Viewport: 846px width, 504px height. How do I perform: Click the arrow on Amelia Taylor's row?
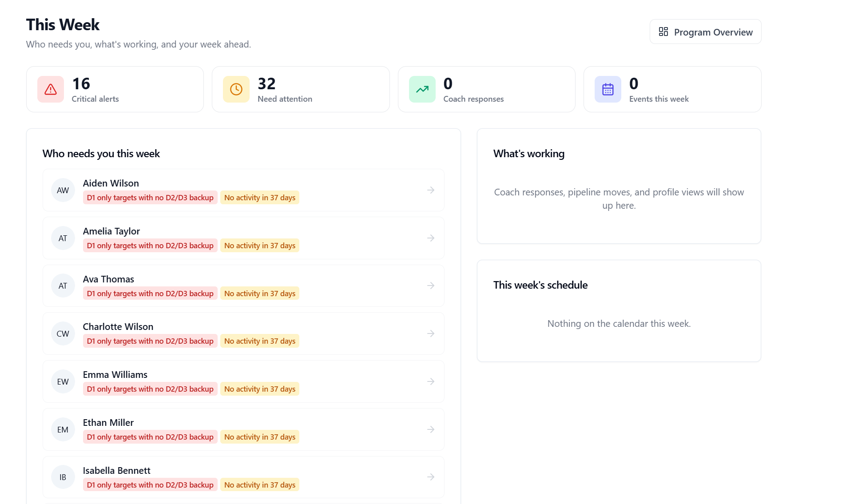pos(431,238)
